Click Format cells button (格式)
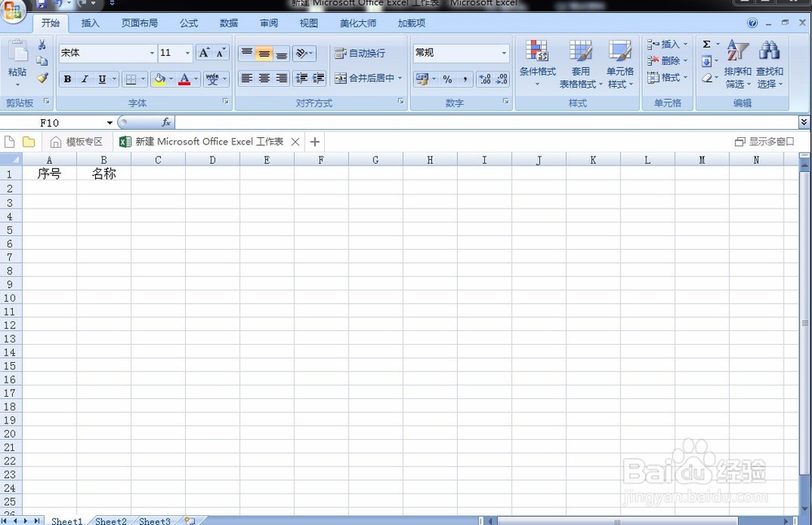812x525 pixels. pos(667,78)
